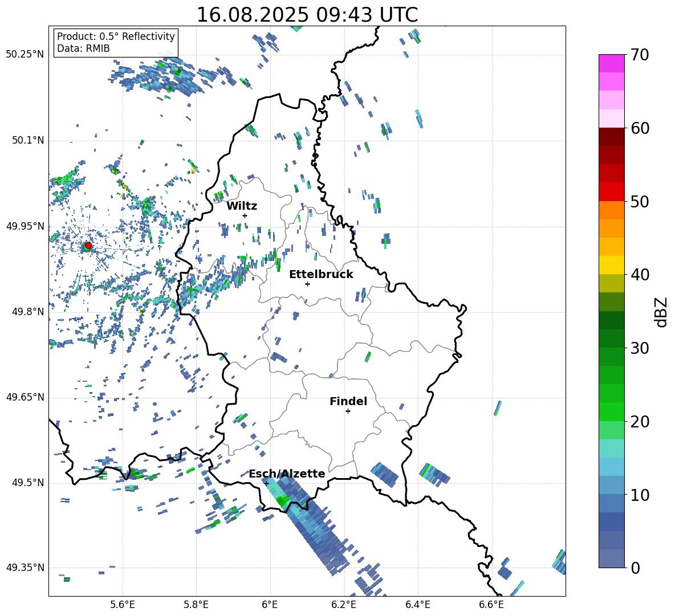675x616 pixels.
Task: Click the 5.8°E longitude label
Action: (x=196, y=605)
